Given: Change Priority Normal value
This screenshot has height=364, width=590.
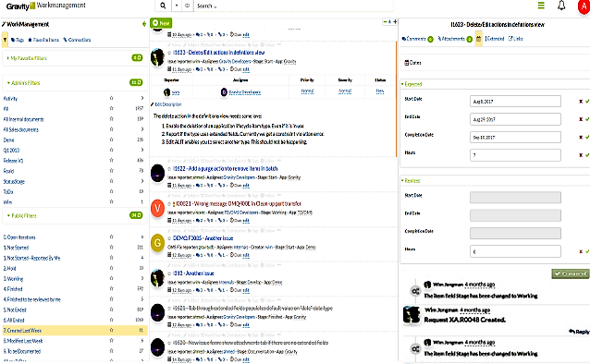Looking at the screenshot, I should pyautogui.click(x=307, y=91).
